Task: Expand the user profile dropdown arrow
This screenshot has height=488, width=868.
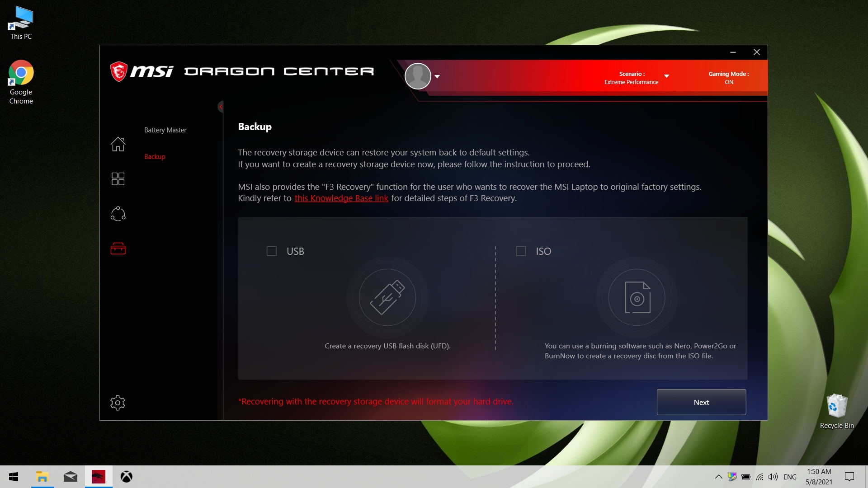Action: pos(437,77)
